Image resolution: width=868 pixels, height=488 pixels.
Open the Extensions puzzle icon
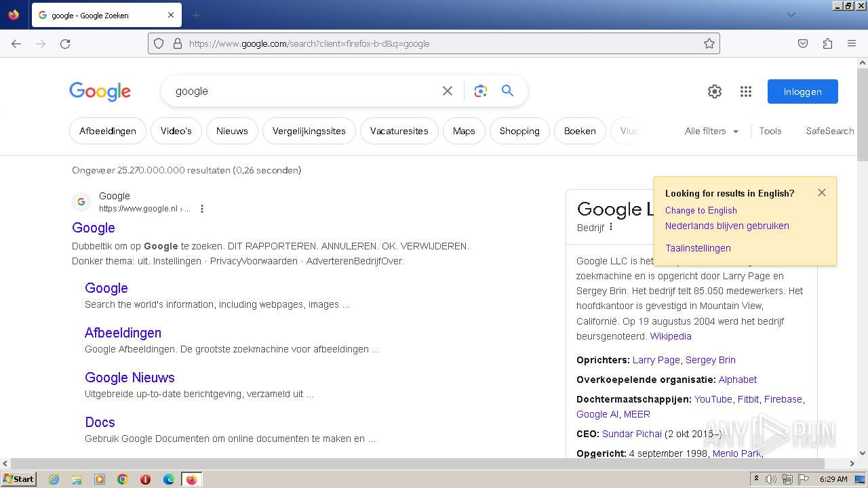coord(827,43)
